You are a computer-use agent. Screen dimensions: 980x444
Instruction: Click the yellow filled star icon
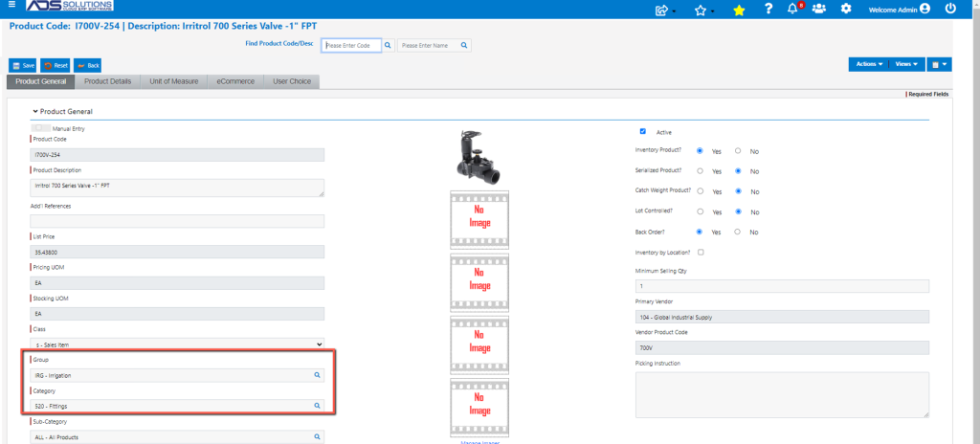click(x=739, y=10)
